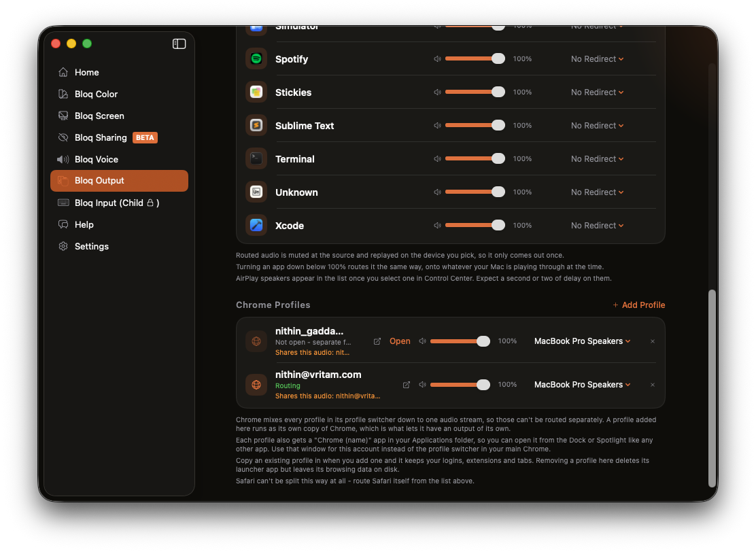The width and height of the screenshot is (756, 552).
Task: Click the Terminal app icon
Action: [x=256, y=158]
